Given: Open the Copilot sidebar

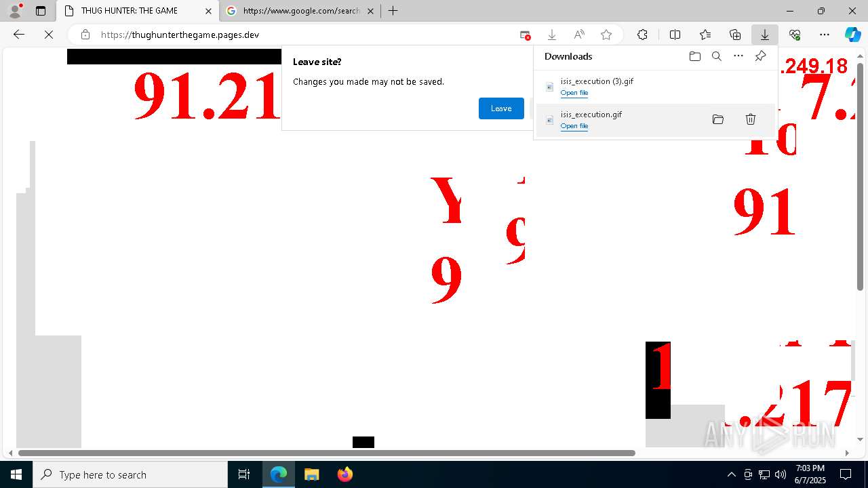Looking at the screenshot, I should click(x=852, y=35).
